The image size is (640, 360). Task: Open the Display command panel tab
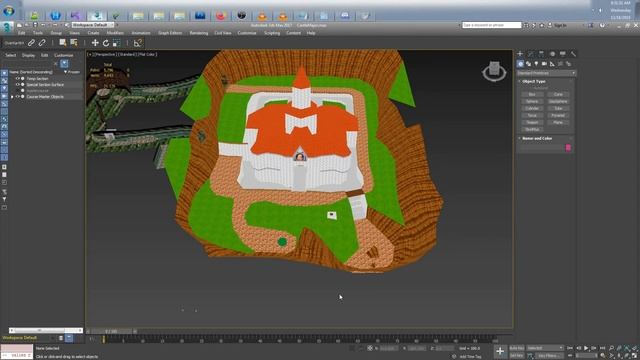(563, 54)
